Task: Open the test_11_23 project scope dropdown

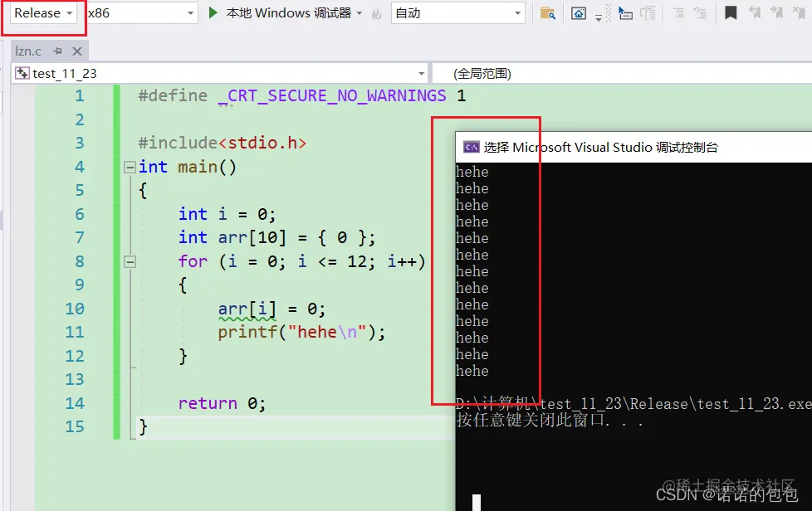Action: tap(219, 74)
